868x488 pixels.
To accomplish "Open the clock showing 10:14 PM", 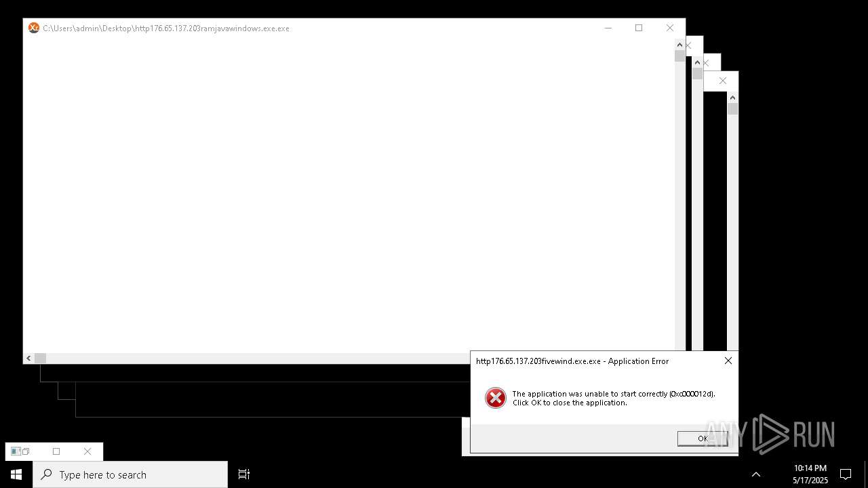I will coord(810,474).
